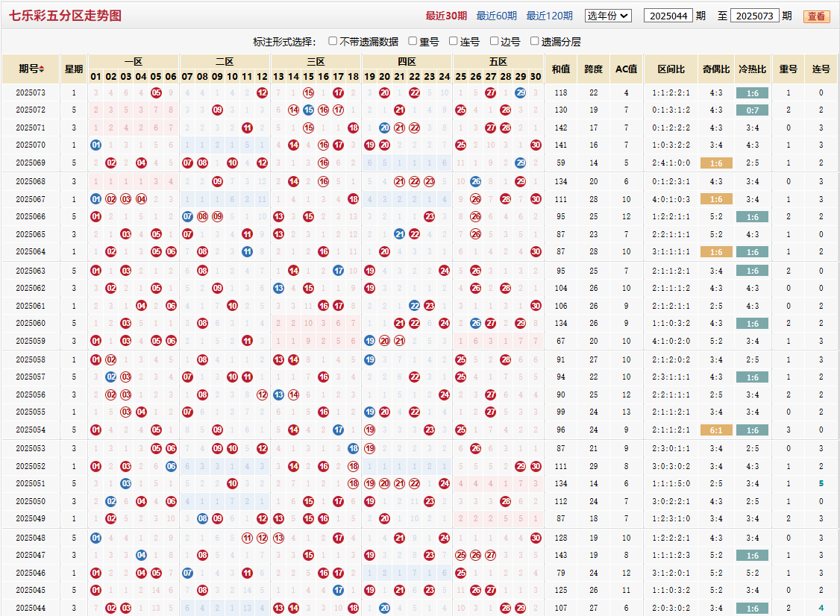
Task: Click the blue ball 06 in row 2025052
Action: click(171, 466)
